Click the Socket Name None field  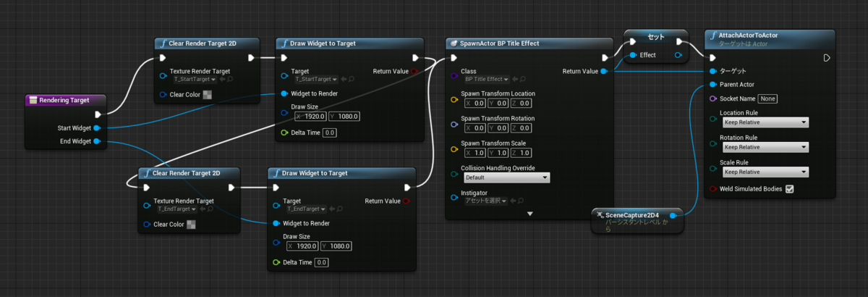(x=767, y=99)
